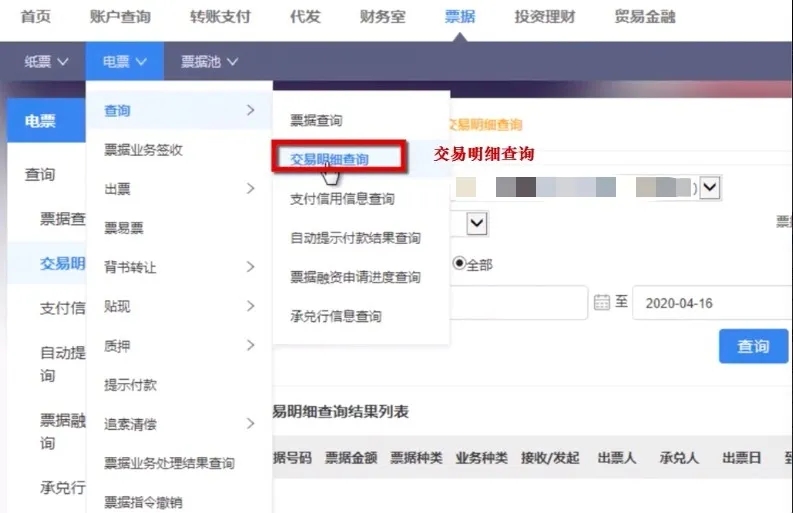Select the 全部 radio button
Image resolution: width=793 pixels, height=513 pixels.
click(459, 264)
